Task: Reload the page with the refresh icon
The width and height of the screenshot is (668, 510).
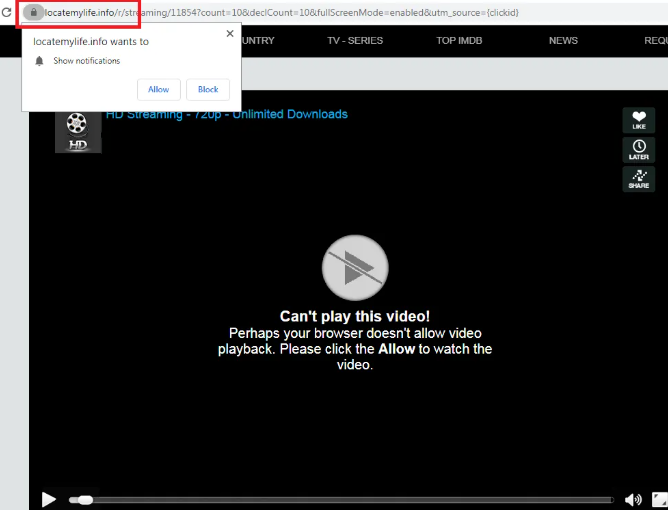Action: click(8, 12)
